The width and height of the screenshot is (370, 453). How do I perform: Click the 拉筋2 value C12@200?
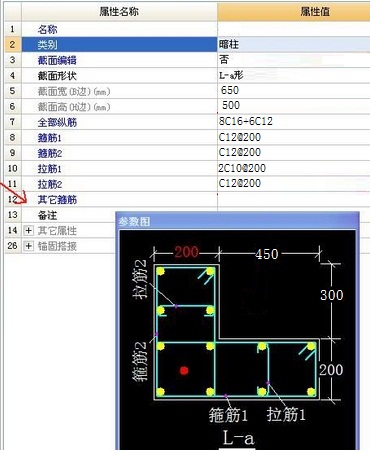point(240,183)
